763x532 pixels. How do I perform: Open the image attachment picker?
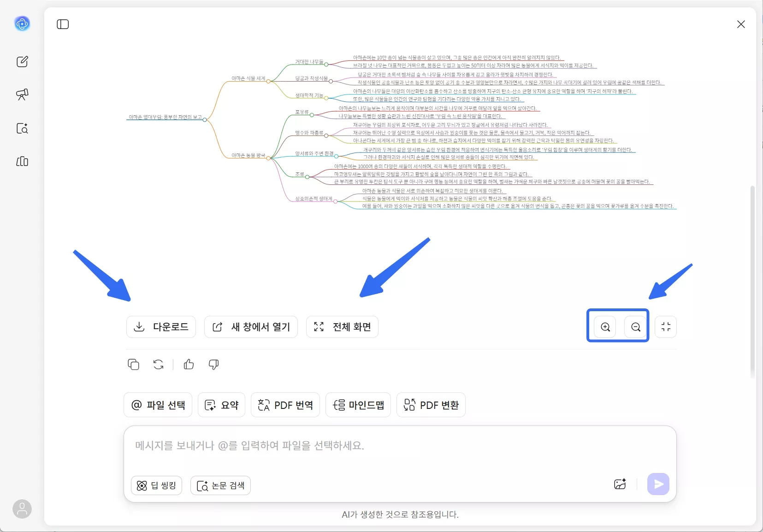619,484
